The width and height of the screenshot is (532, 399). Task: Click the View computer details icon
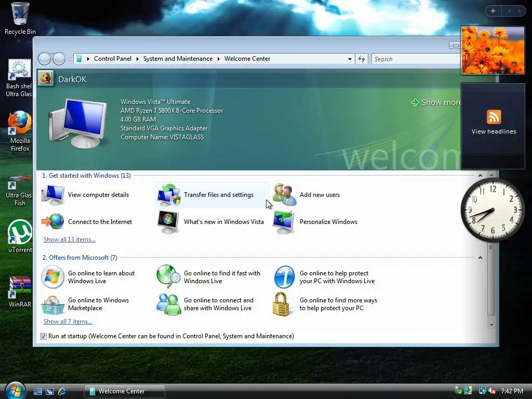53,195
